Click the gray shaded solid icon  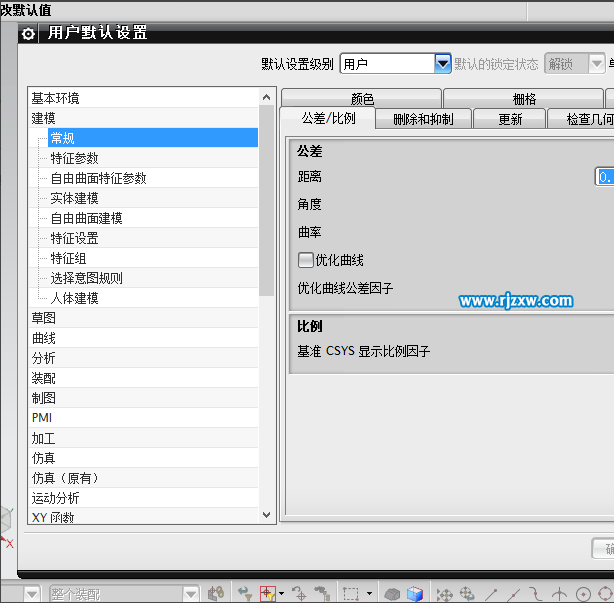pos(392,594)
